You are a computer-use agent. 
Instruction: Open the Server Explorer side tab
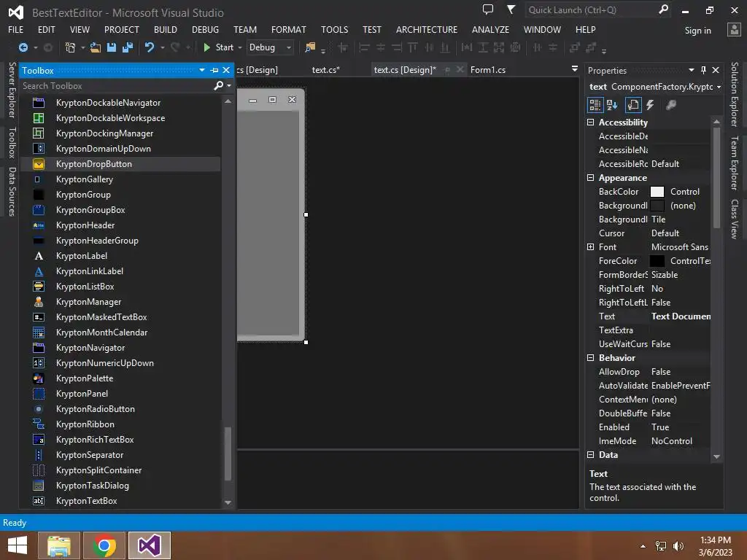(12, 90)
